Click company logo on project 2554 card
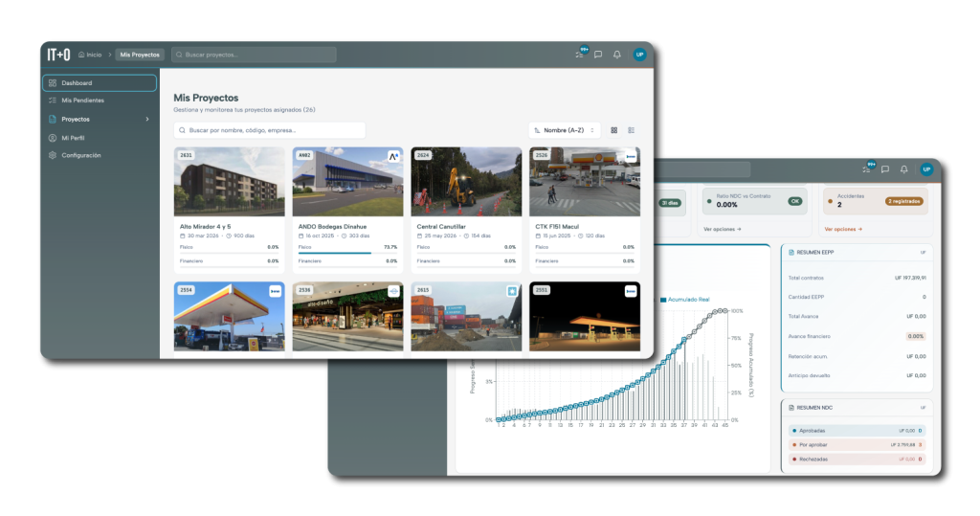The width and height of the screenshot is (980, 516). (x=275, y=291)
